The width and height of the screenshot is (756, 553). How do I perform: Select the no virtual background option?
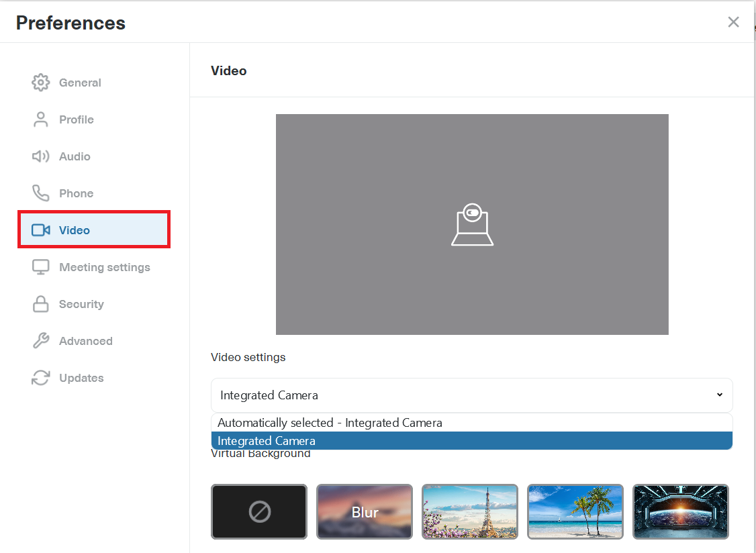259,512
